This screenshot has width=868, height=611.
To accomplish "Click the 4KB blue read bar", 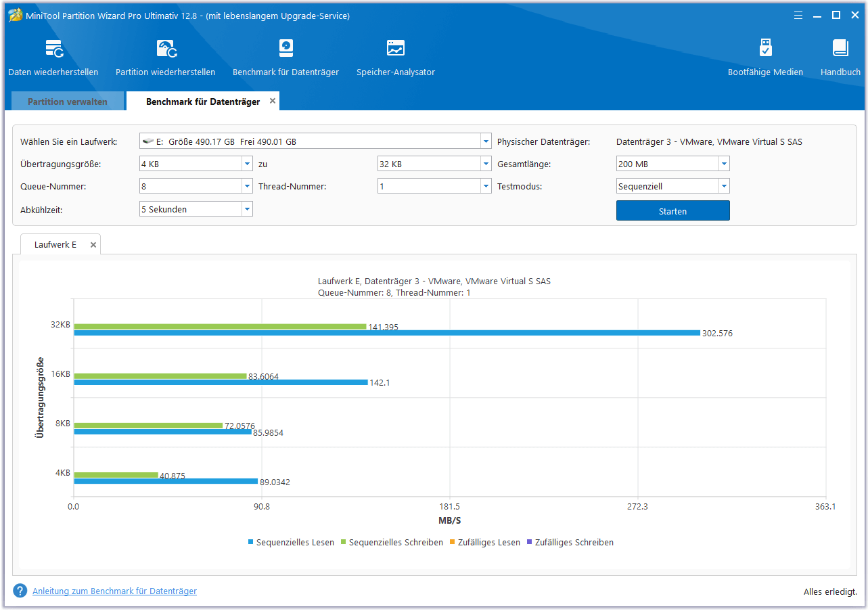I will [x=166, y=481].
